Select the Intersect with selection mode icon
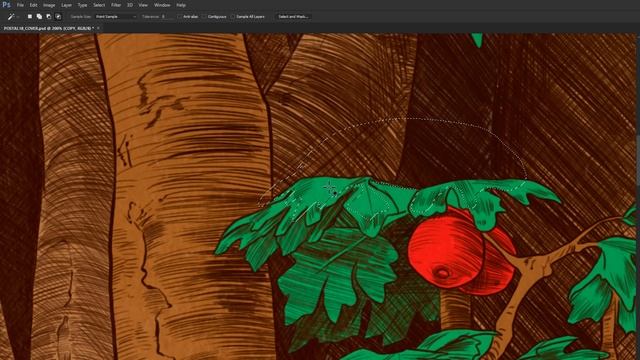This screenshot has width=640, height=360. [58, 17]
